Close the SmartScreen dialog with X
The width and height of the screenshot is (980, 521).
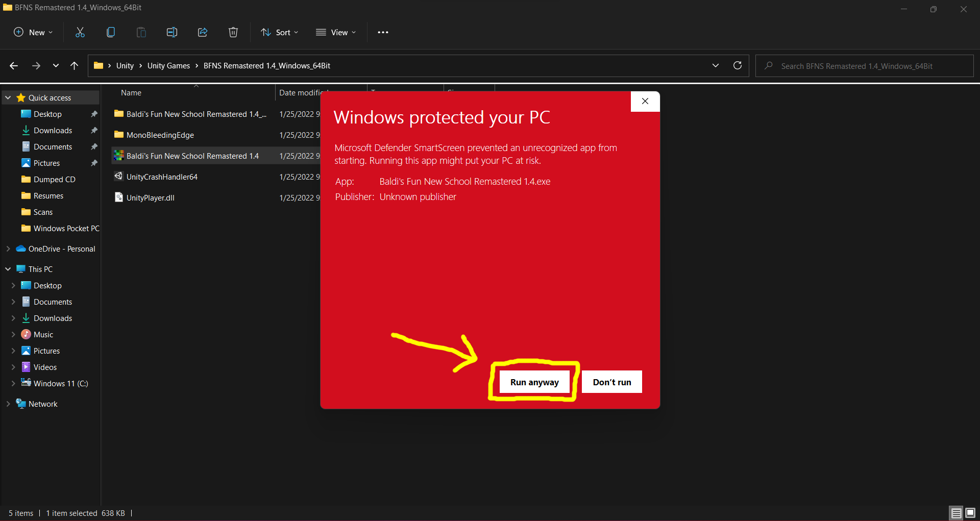point(645,101)
